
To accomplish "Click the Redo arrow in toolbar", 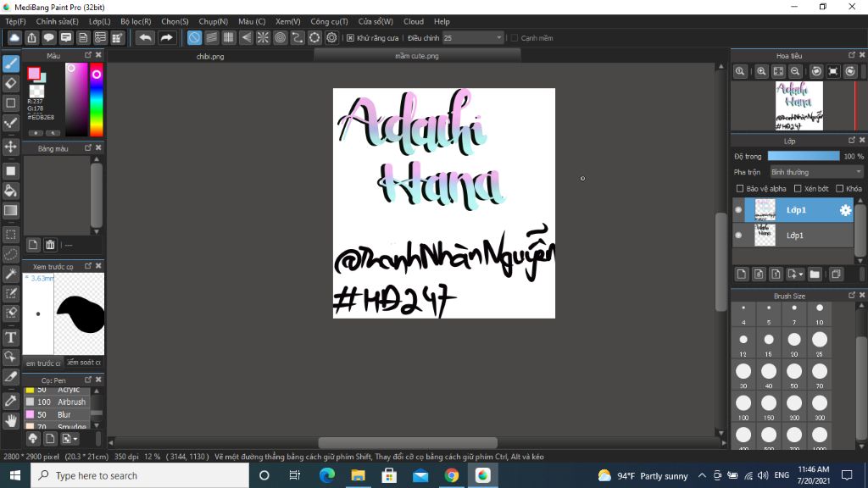I will pos(166,37).
